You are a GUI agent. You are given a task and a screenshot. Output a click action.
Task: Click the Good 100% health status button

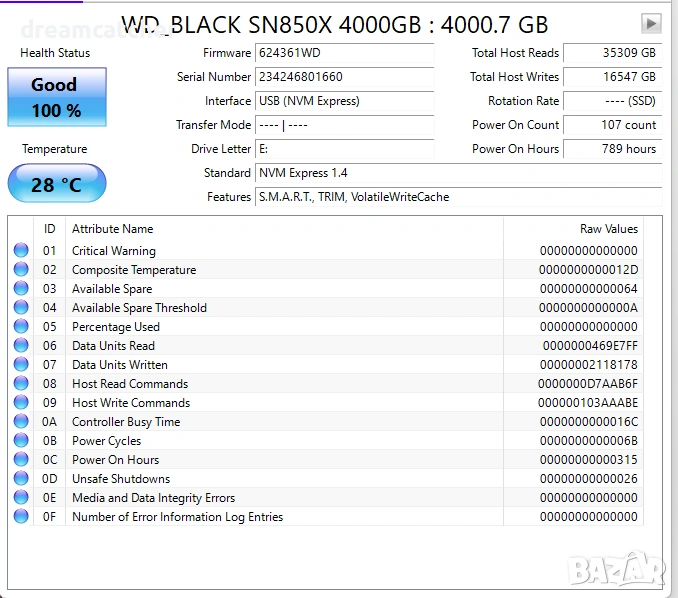57,97
